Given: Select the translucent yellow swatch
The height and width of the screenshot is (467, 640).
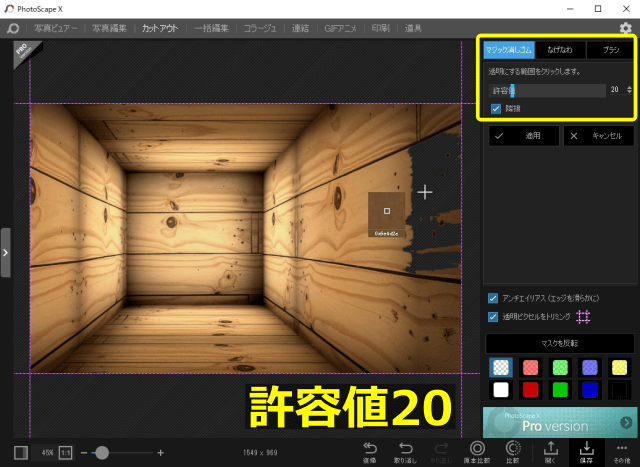Looking at the screenshot, I should [619, 367].
